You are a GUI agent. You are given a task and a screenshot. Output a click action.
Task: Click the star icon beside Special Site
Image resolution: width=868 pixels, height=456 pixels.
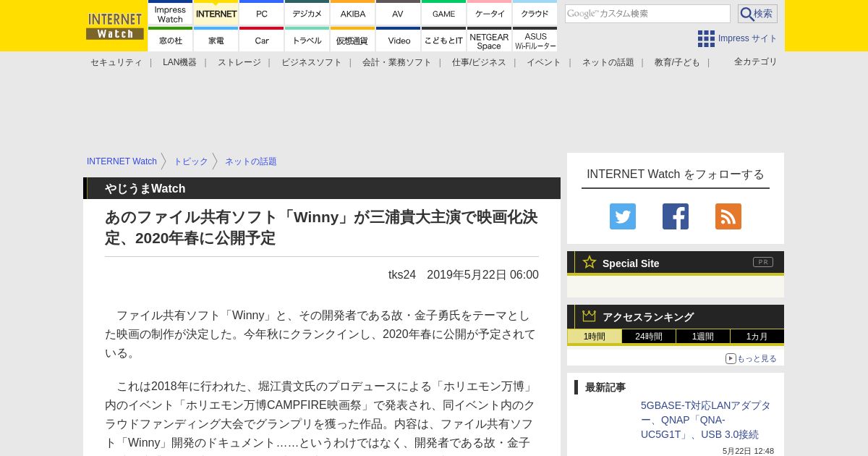click(x=590, y=262)
